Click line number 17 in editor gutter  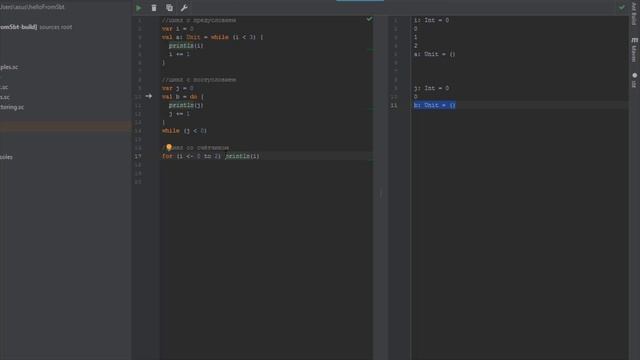(138, 156)
